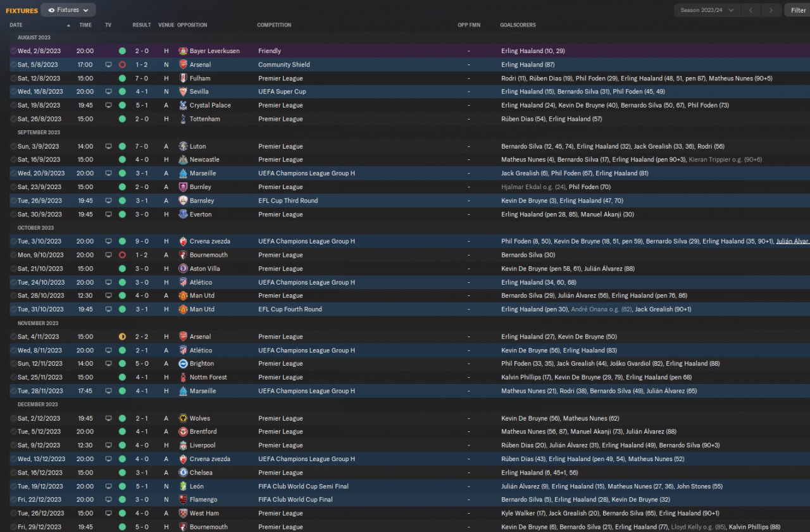Click the Chelsea club badge
The image size is (810, 532).
[183, 473]
